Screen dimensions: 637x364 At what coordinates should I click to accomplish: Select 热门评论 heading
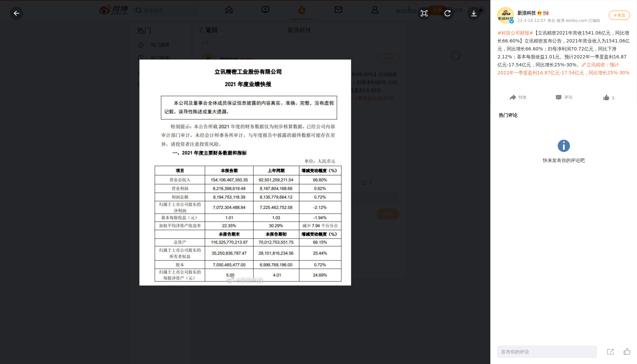(x=508, y=115)
